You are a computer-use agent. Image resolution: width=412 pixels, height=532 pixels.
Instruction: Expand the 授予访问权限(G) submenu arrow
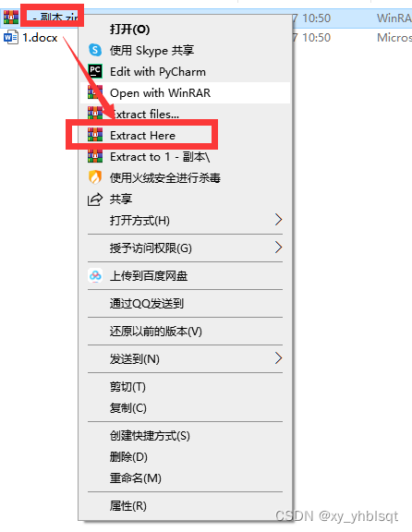(x=278, y=248)
